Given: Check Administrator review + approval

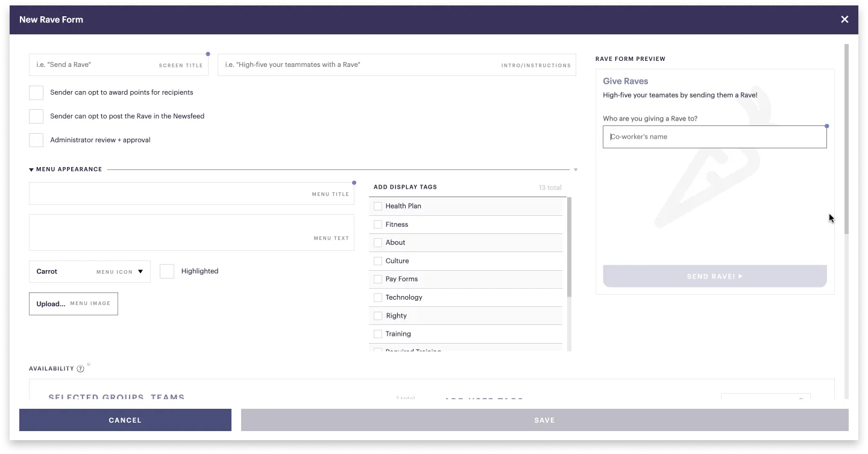Looking at the screenshot, I should coord(36,140).
